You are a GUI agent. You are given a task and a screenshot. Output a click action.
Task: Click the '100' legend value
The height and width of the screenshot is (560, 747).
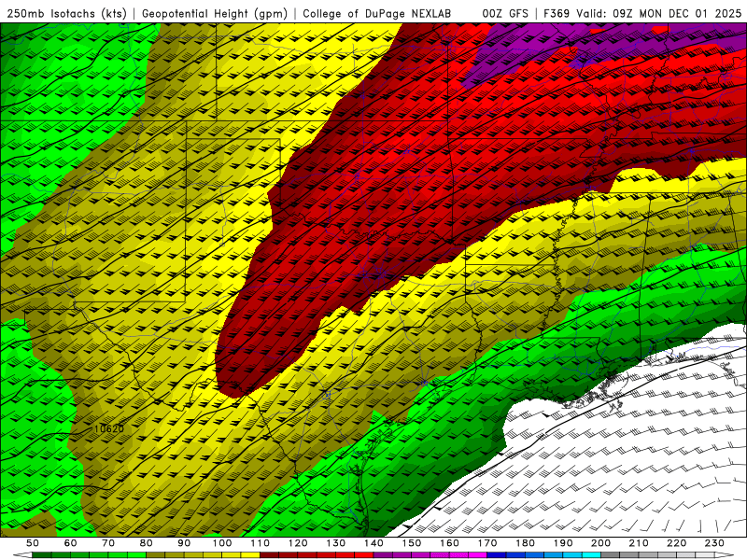click(x=222, y=543)
